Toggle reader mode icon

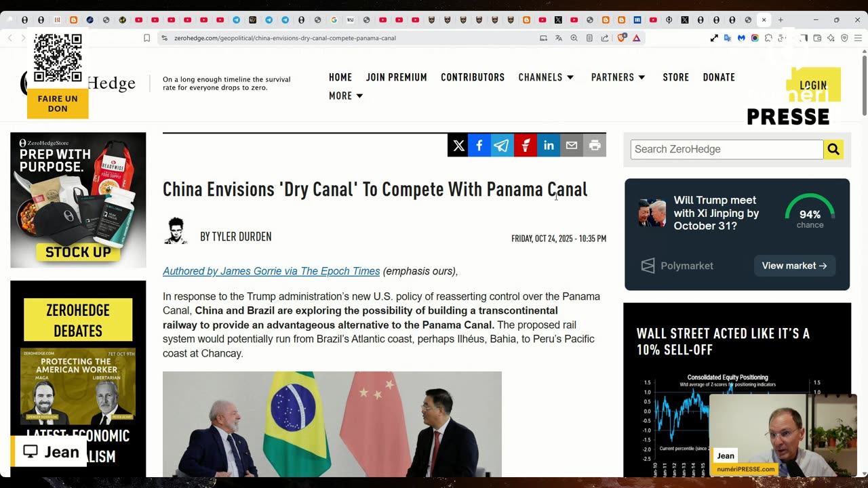tap(589, 38)
